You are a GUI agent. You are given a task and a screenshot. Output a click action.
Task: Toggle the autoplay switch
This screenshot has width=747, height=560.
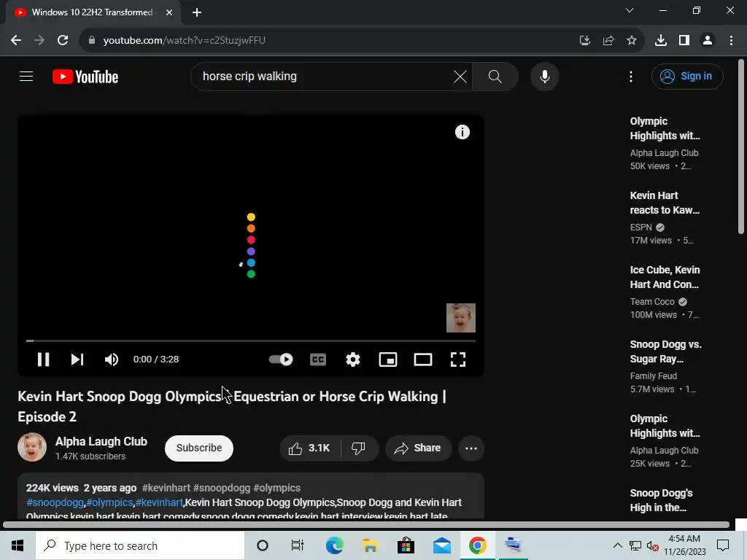click(281, 359)
